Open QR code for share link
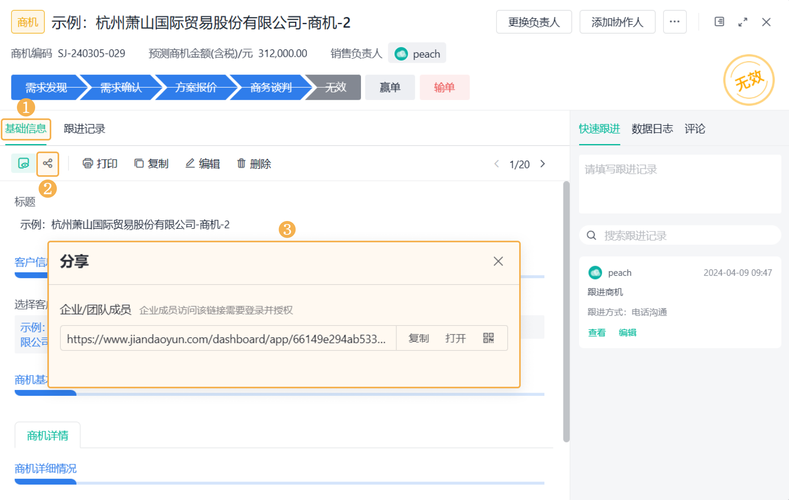The image size is (789, 500). [x=488, y=338]
